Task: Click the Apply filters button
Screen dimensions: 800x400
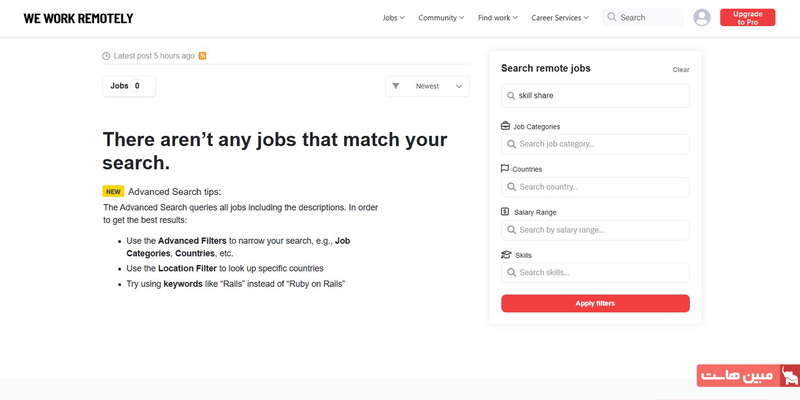Action: click(595, 303)
